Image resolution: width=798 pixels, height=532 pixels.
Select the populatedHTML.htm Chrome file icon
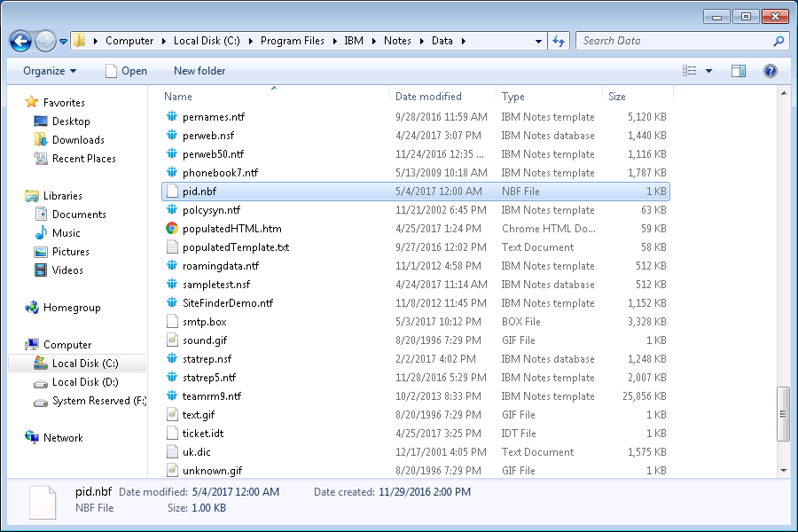point(172,229)
